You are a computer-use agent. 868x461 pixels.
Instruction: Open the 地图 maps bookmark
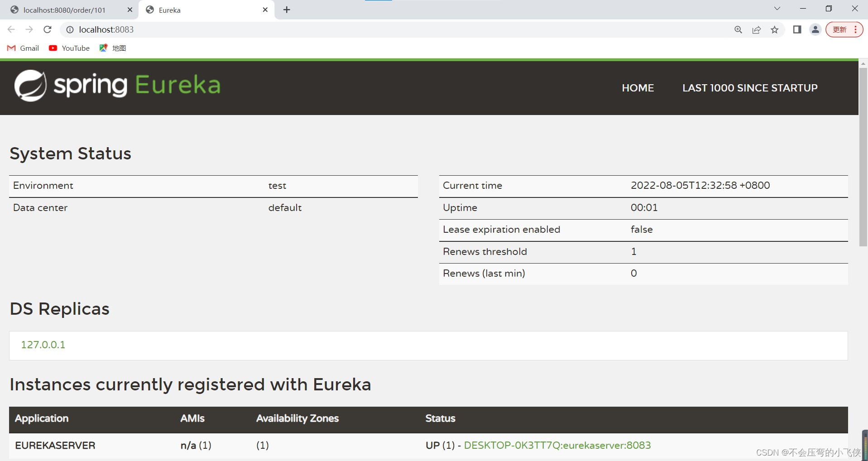tap(113, 48)
